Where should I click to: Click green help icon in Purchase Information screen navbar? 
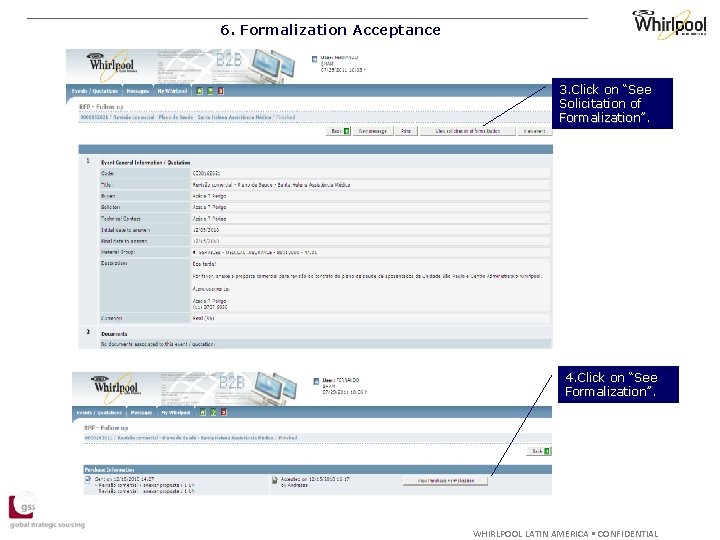(213, 412)
